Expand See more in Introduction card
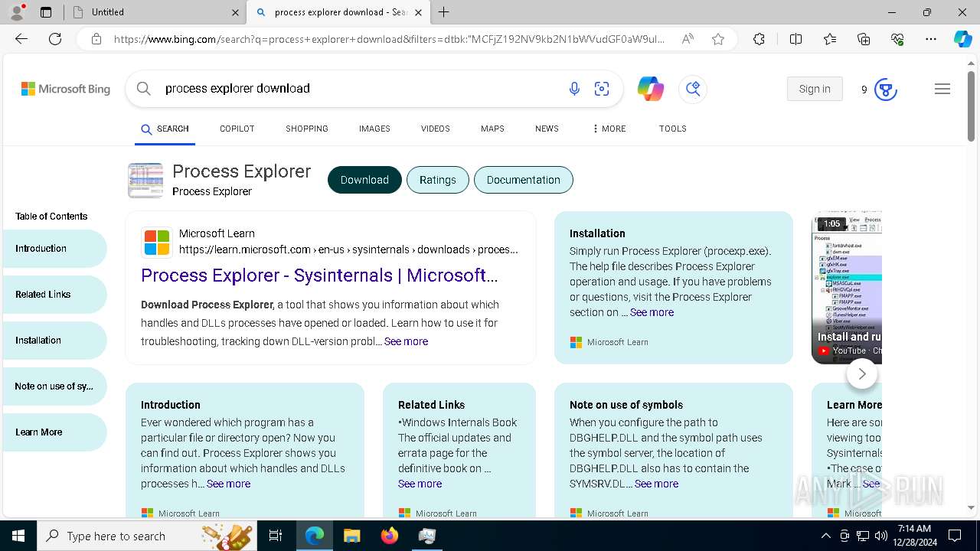The image size is (980, 551). pyautogui.click(x=228, y=484)
